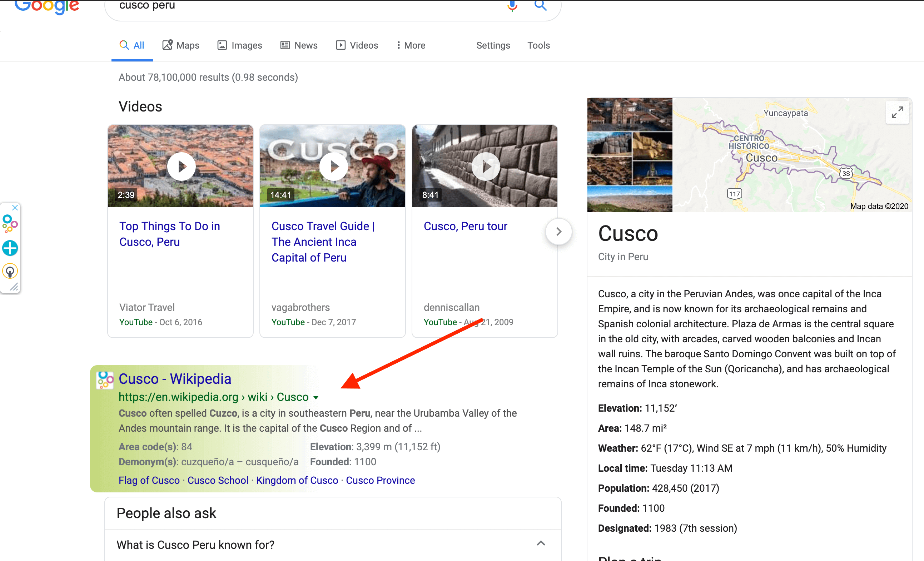Click the colorful circles sidebar icon

10,224
